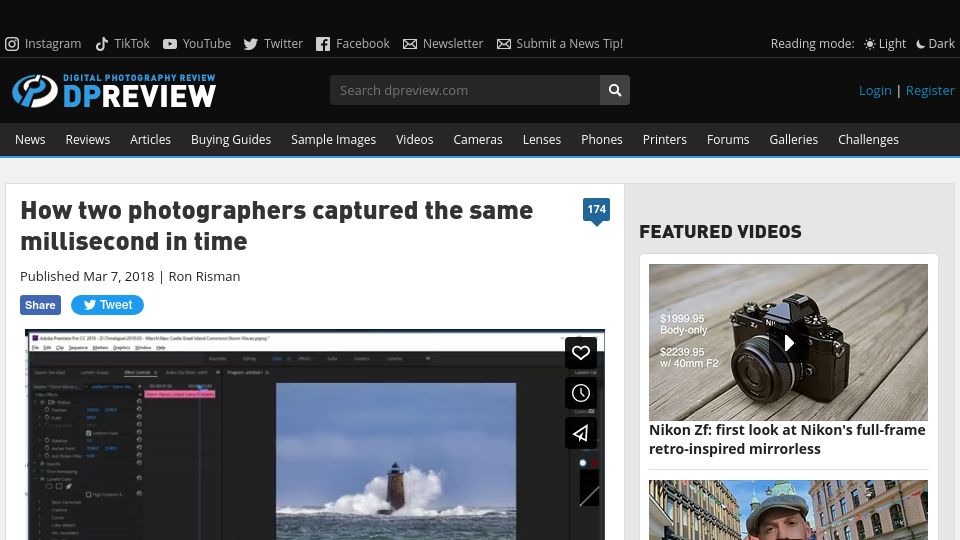960x540 pixels.
Task: Open the Buying Guides menu
Action: coord(231,140)
